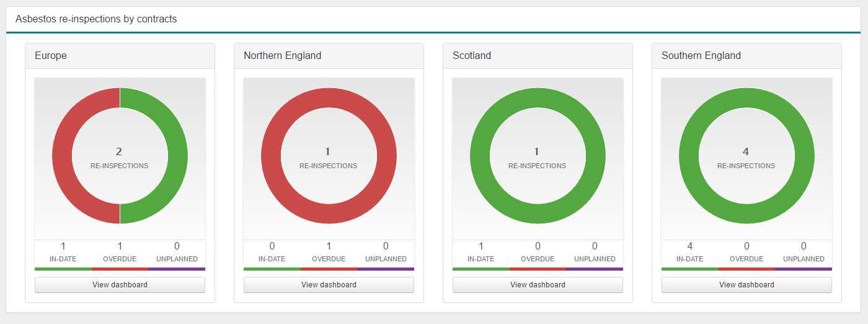This screenshot has height=324, width=868.
Task: Select the green in-date segment in Europe donut
Action: 177,156
